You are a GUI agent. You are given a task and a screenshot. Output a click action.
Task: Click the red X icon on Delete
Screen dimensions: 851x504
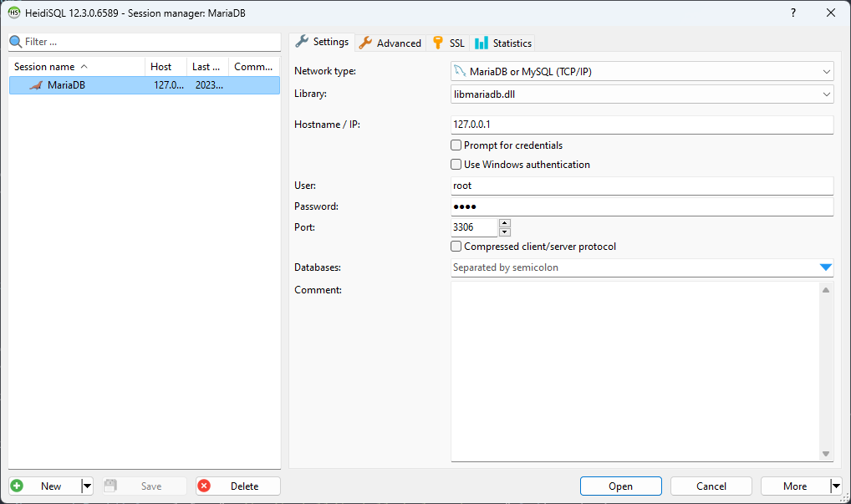pyautogui.click(x=204, y=486)
